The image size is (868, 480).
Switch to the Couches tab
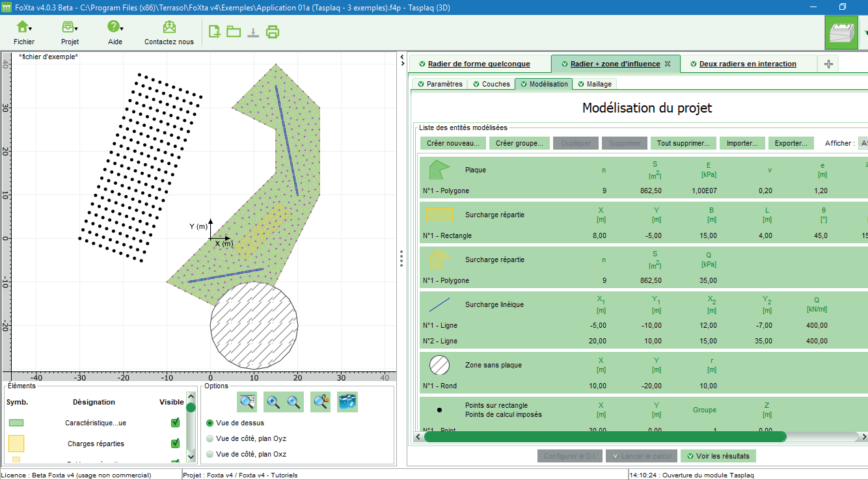pyautogui.click(x=491, y=84)
